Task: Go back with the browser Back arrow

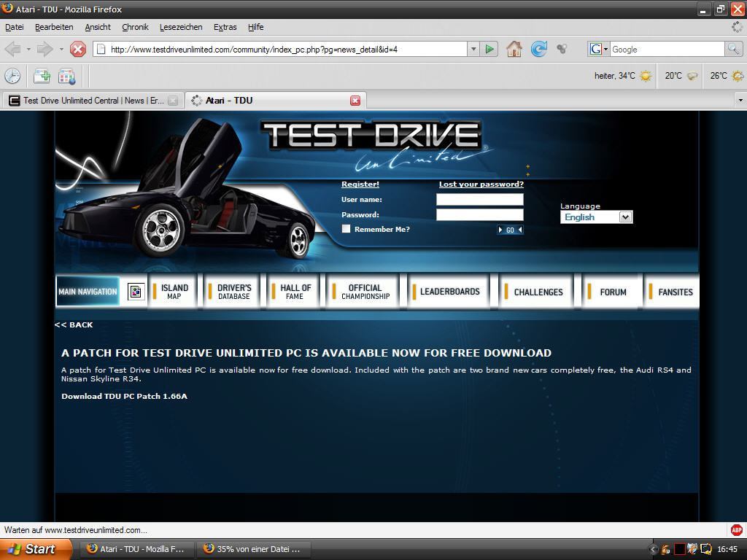Action: pyautogui.click(x=12, y=49)
